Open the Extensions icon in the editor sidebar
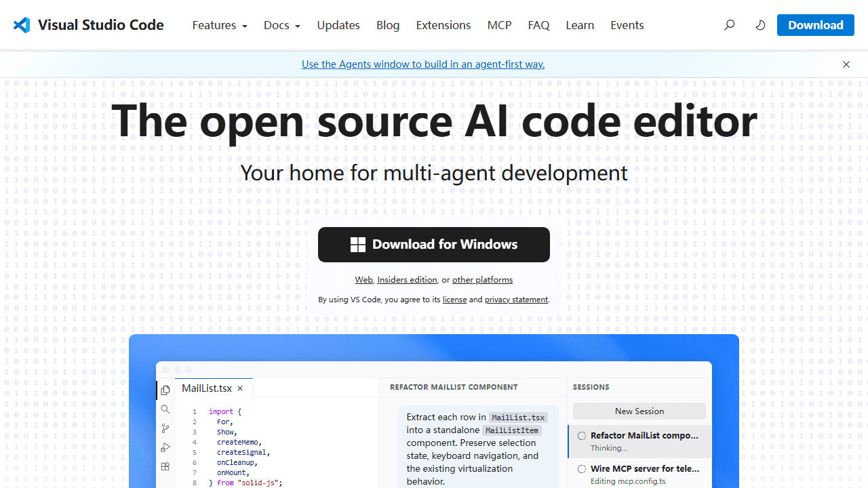The image size is (868, 488). 165,466
